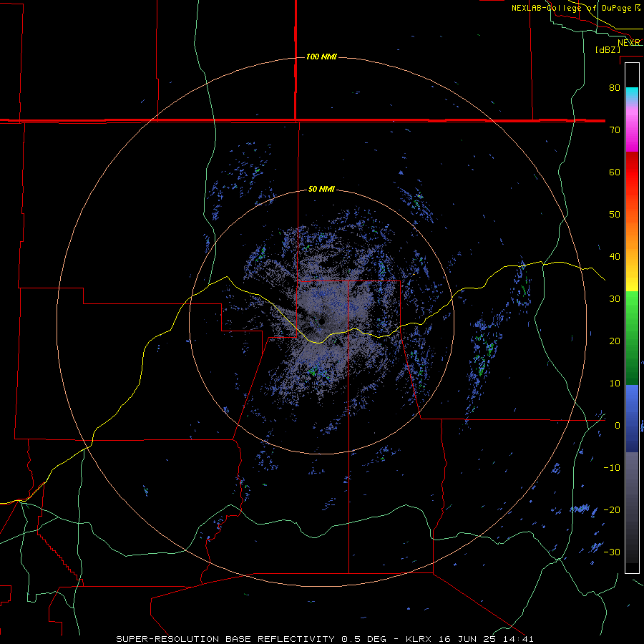Image resolution: width=644 pixels, height=644 pixels.
Task: Click the 50 value on the dBZ scale
Action: 615,215
